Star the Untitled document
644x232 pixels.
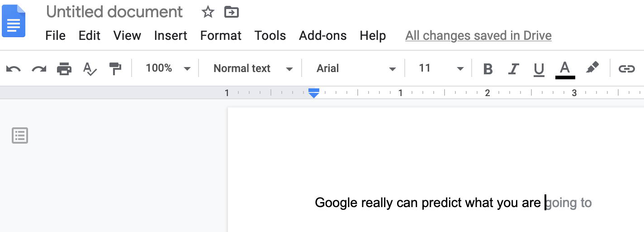coord(208,12)
